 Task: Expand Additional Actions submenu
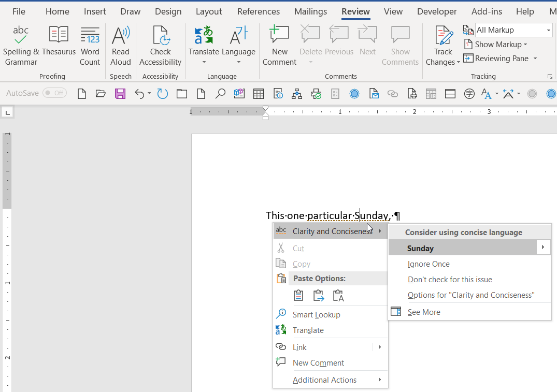tap(331, 380)
